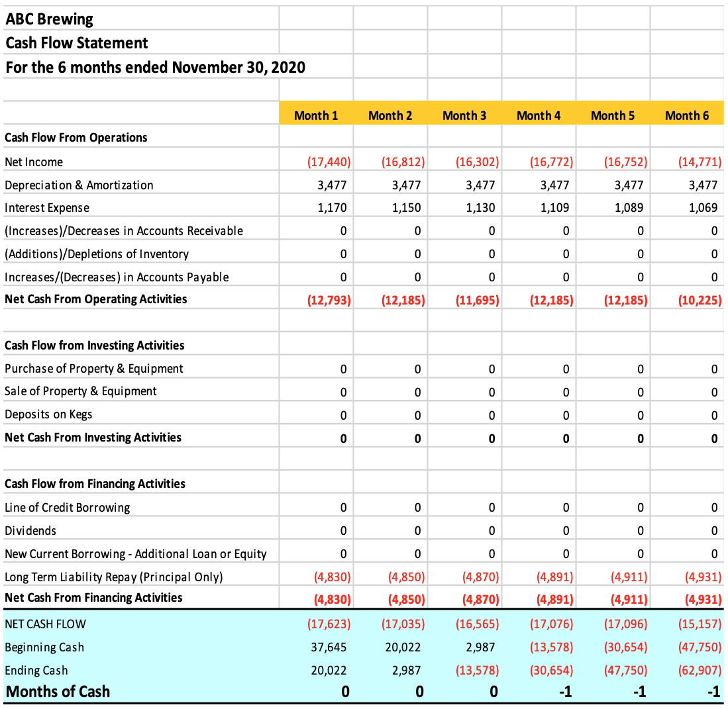The height and width of the screenshot is (709, 728).
Task: Click the ABC Brewing title cell
Action: [49, 19]
